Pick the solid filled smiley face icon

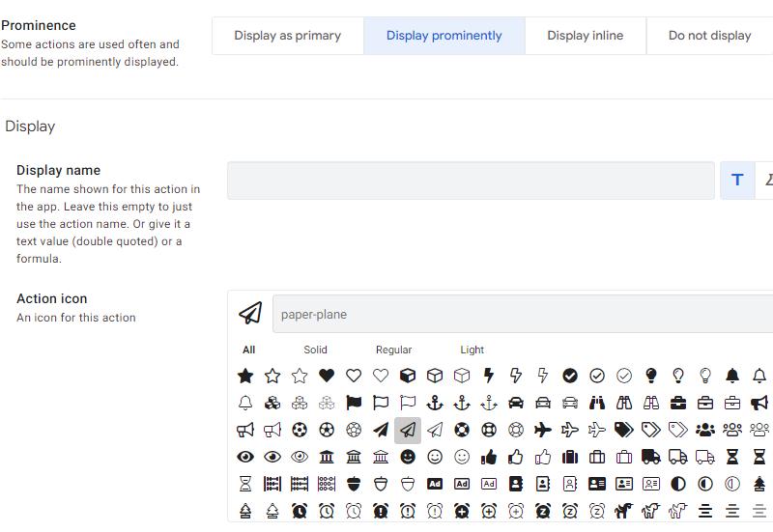click(408, 457)
